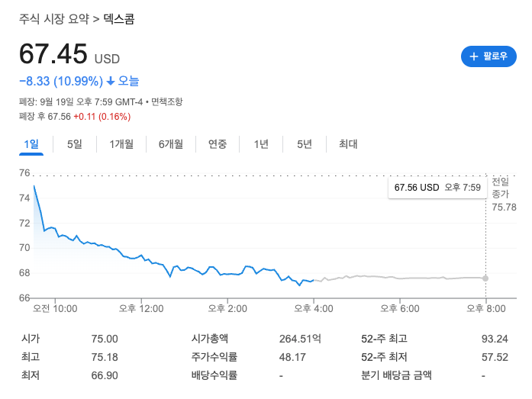This screenshot has width=532, height=399.
Task: Switch to the 1개월 range tab
Action: click(x=121, y=144)
